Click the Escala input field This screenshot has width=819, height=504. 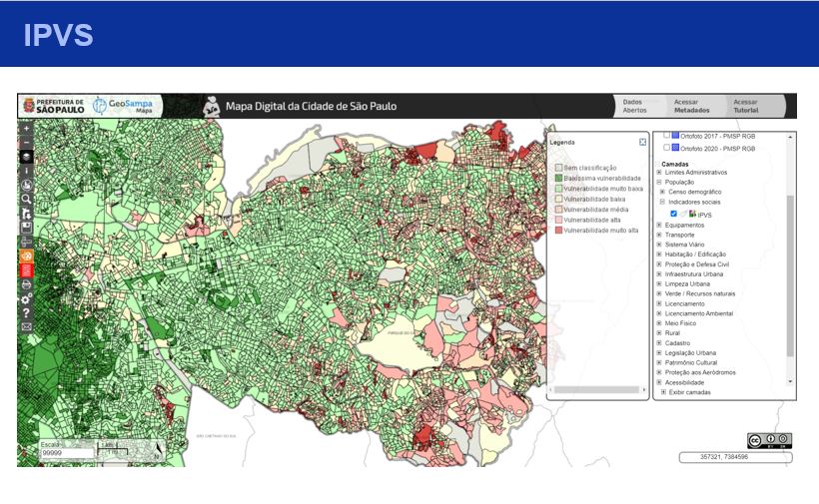pyautogui.click(x=66, y=453)
